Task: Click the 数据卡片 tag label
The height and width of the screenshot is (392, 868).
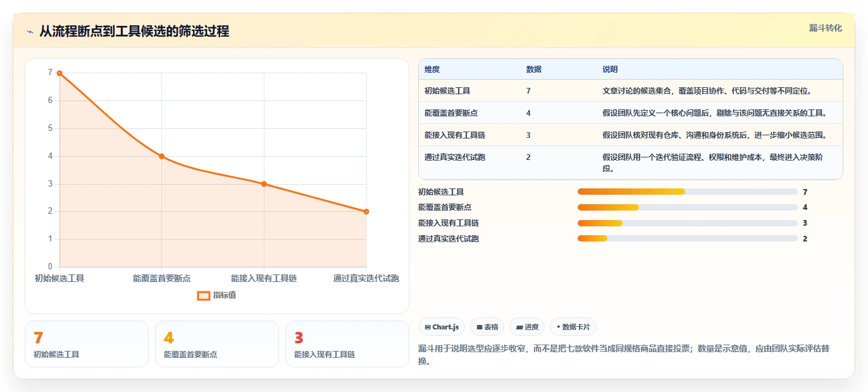Action: click(x=576, y=327)
